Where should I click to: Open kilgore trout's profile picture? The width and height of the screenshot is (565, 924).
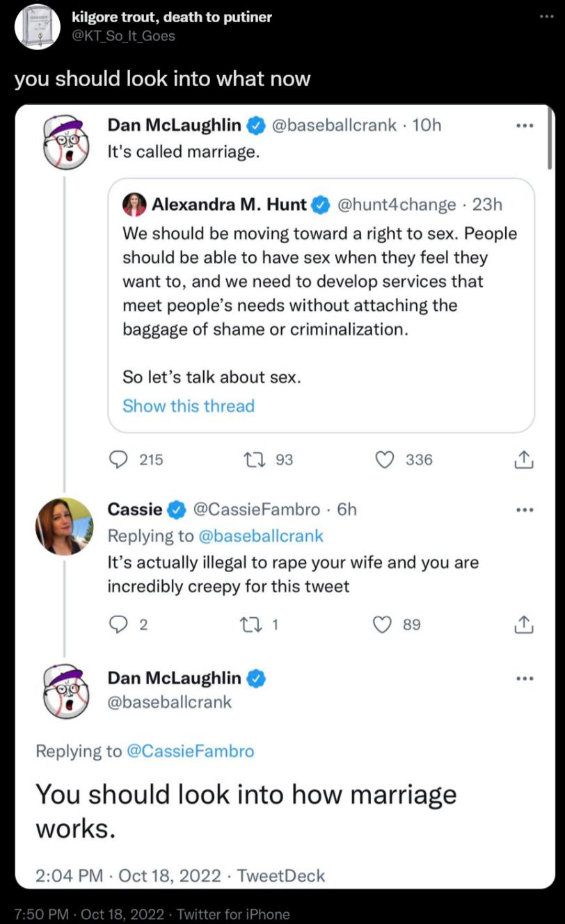tap(37, 26)
